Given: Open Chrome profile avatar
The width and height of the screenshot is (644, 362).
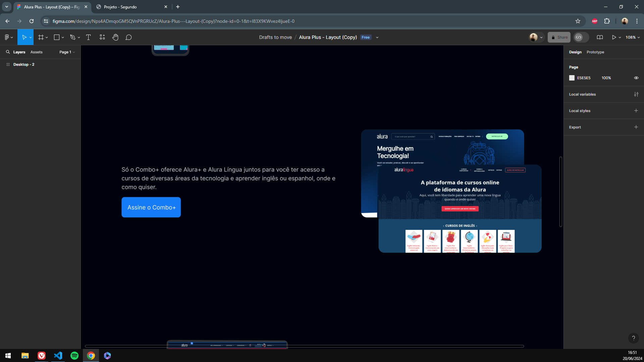Looking at the screenshot, I should [625, 21].
